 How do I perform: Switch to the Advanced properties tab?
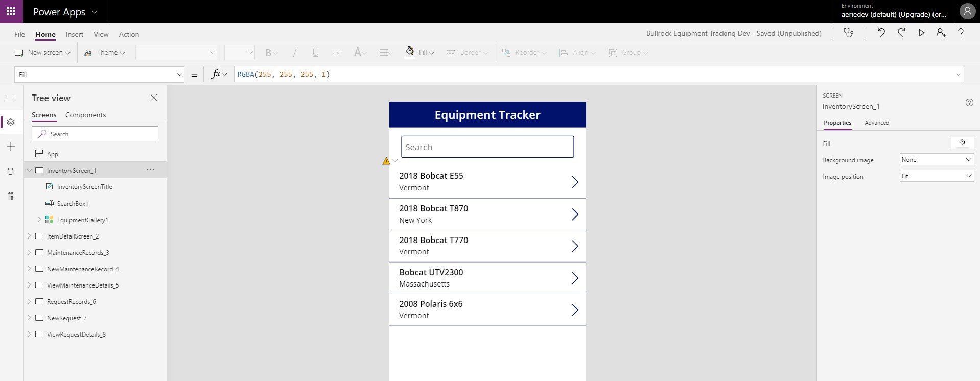(x=876, y=123)
